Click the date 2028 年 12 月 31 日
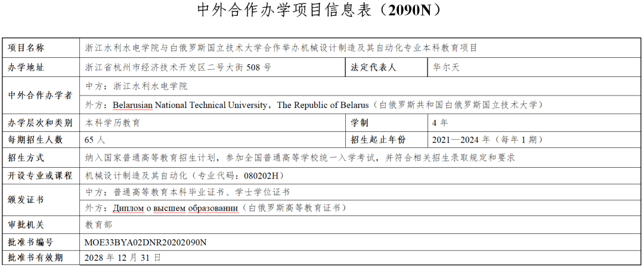This screenshot has width=644, height=268. [x=122, y=258]
